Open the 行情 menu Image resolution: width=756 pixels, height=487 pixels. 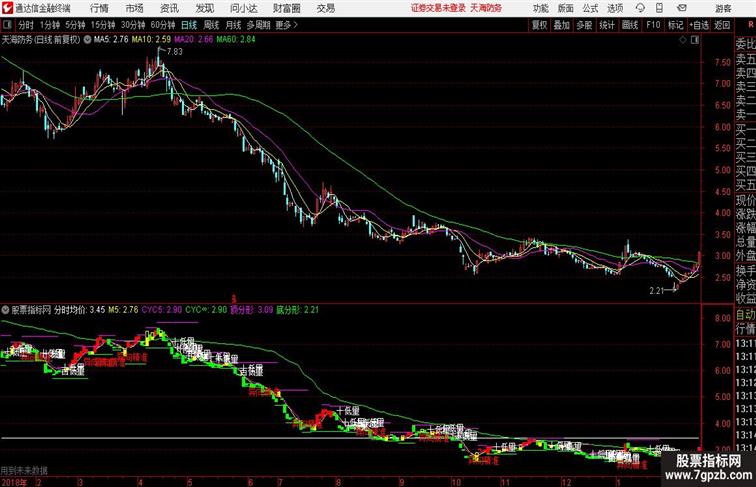coord(99,8)
